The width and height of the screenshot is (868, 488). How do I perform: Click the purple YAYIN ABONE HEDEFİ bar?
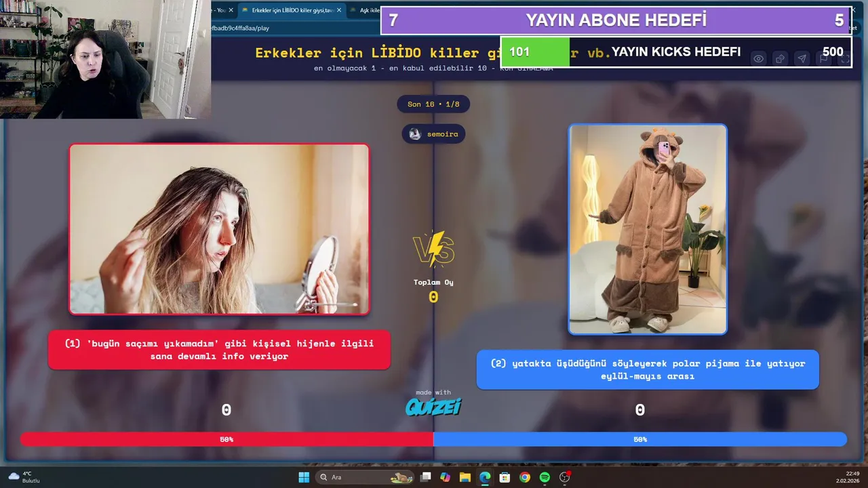(x=616, y=20)
